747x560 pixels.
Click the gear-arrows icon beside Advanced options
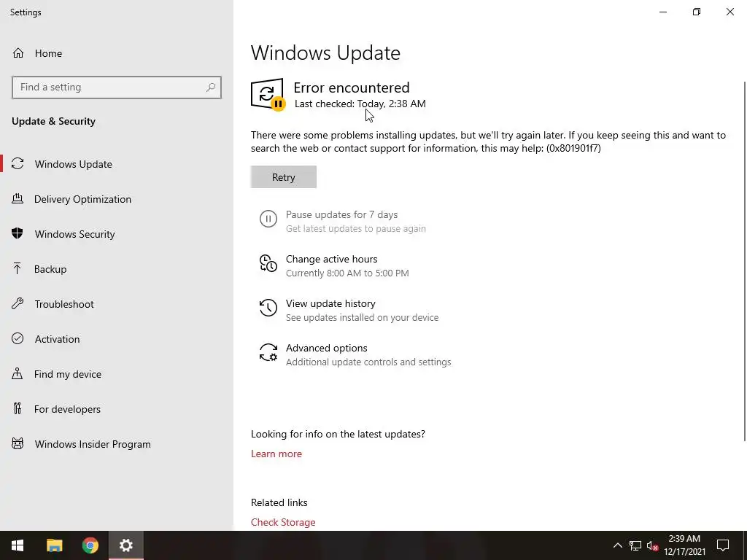coord(268,352)
